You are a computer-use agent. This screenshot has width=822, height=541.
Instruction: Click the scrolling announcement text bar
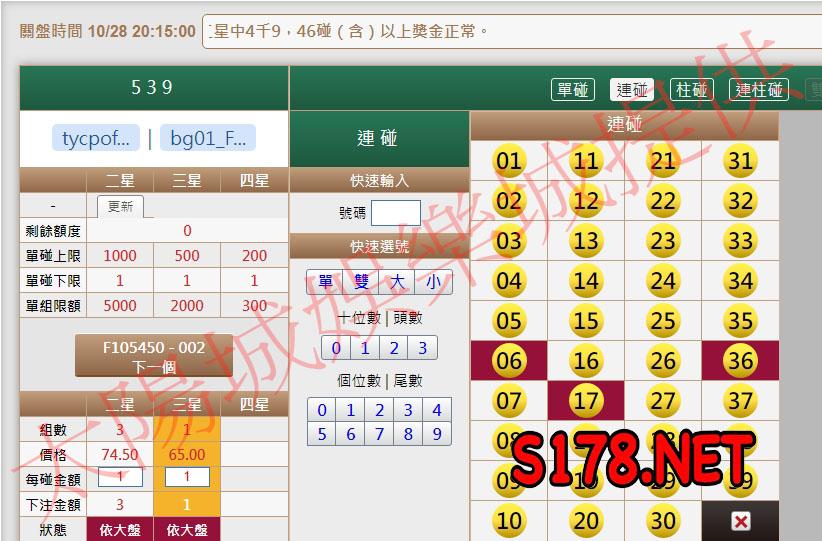(x=512, y=31)
